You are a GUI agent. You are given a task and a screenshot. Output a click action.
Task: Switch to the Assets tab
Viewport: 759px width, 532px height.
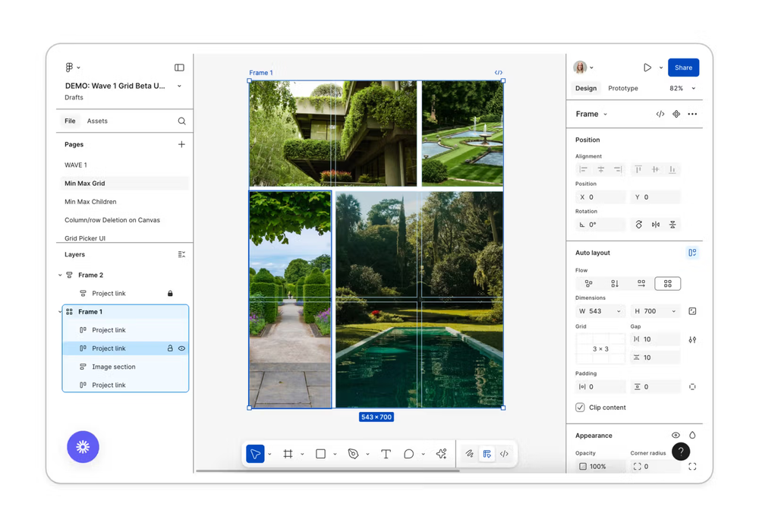point(97,121)
